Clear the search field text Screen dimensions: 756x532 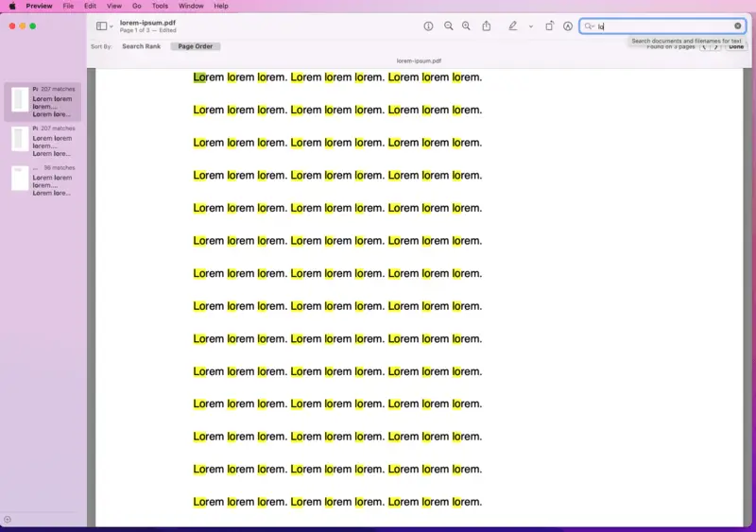[x=738, y=26]
